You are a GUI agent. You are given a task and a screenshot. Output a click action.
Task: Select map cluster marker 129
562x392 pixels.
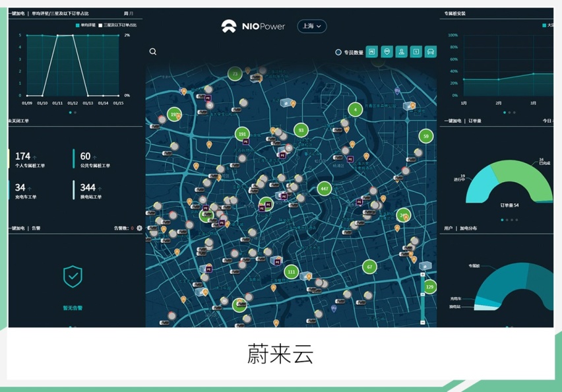(x=429, y=287)
